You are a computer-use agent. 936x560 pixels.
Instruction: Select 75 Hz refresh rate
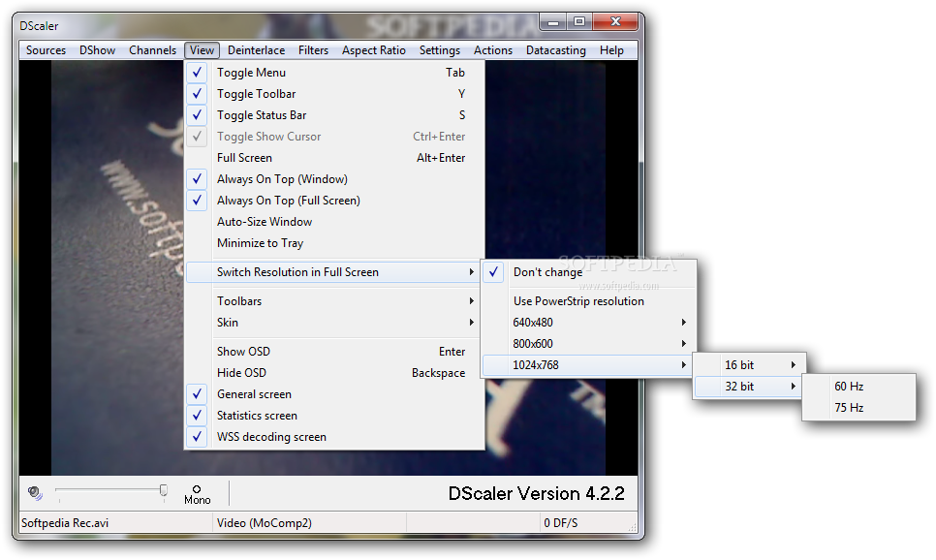859,408
